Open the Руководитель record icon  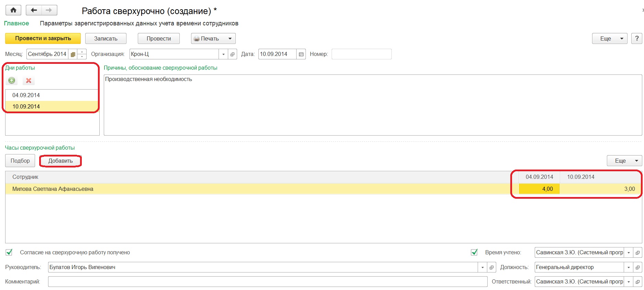tap(491, 267)
